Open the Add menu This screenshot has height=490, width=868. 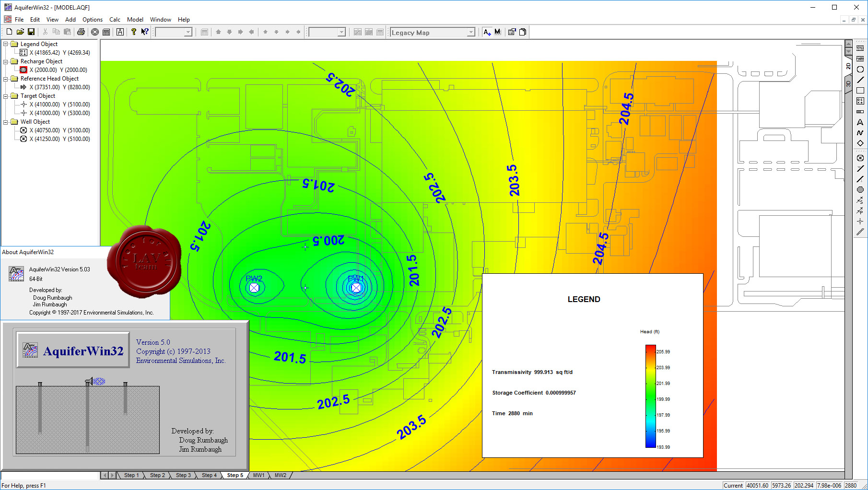coord(70,20)
